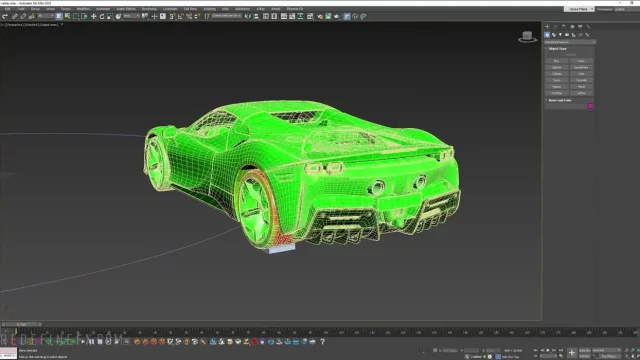Open the Utilities wrench tab
This screenshot has height=360, width=640.
point(589,27)
